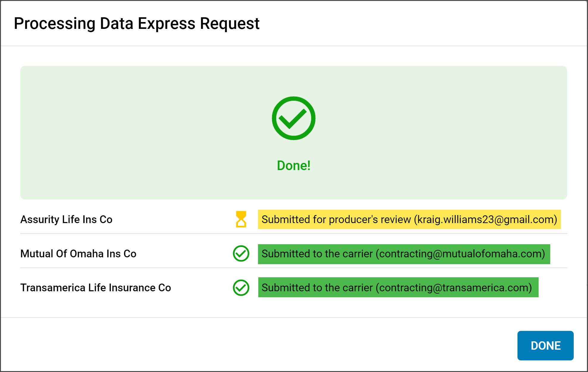Click the yellow hourglass icon beside Assurity Life
This screenshot has width=588, height=372.
click(x=241, y=220)
